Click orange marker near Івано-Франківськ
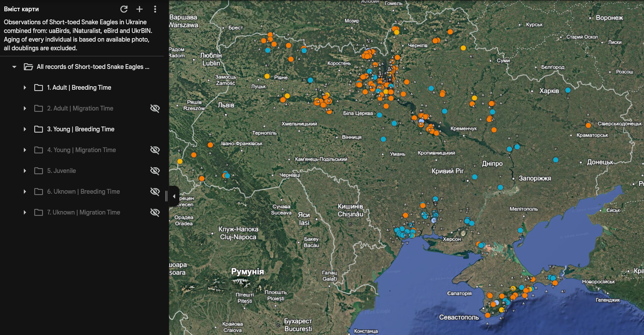The image size is (644, 335). [x=210, y=145]
